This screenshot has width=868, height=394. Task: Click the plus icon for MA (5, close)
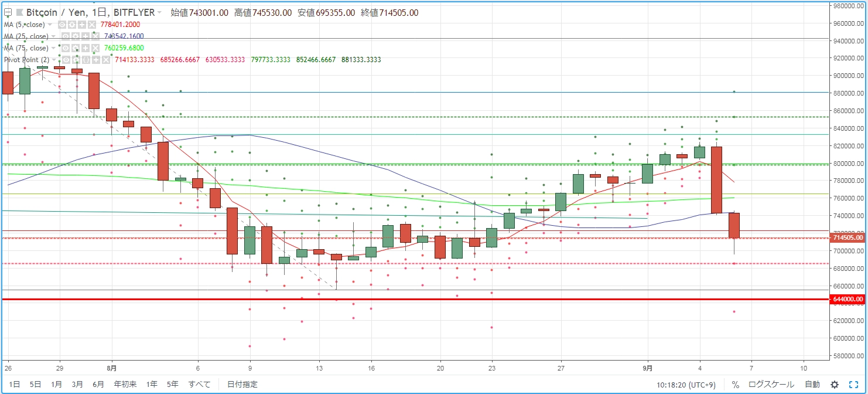pos(82,25)
